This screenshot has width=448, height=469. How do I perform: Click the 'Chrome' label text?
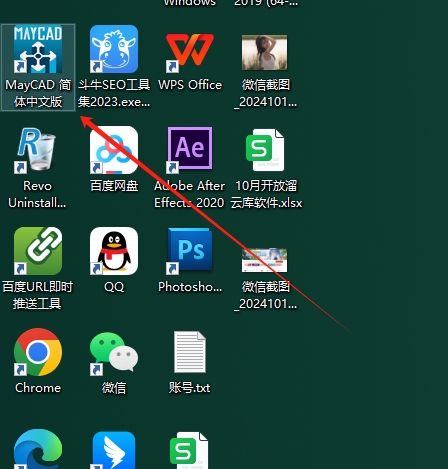[38, 388]
